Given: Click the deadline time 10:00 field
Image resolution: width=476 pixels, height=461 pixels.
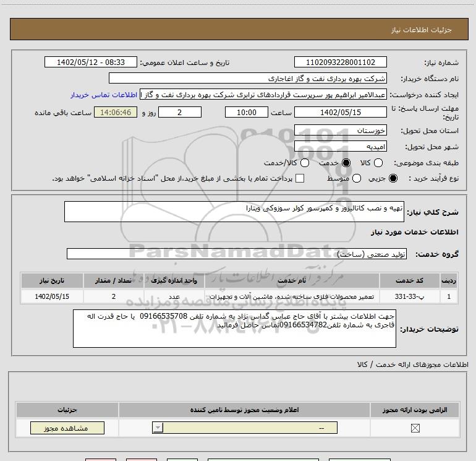Looking at the screenshot, I should pos(247,113).
